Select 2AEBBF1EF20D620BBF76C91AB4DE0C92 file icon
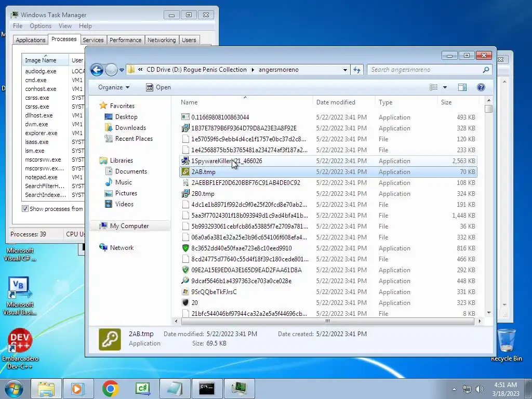This screenshot has width=532, height=399. [185, 182]
